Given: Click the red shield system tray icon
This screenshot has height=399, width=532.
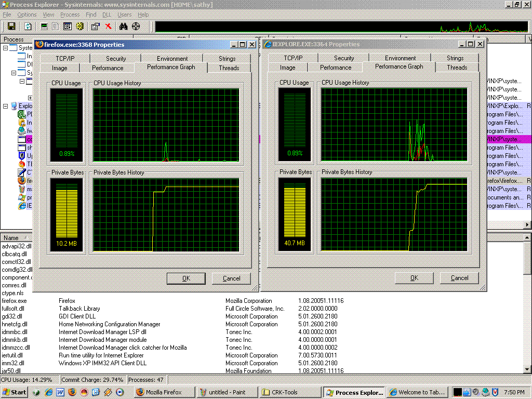Looking at the screenshot, I should [495, 392].
